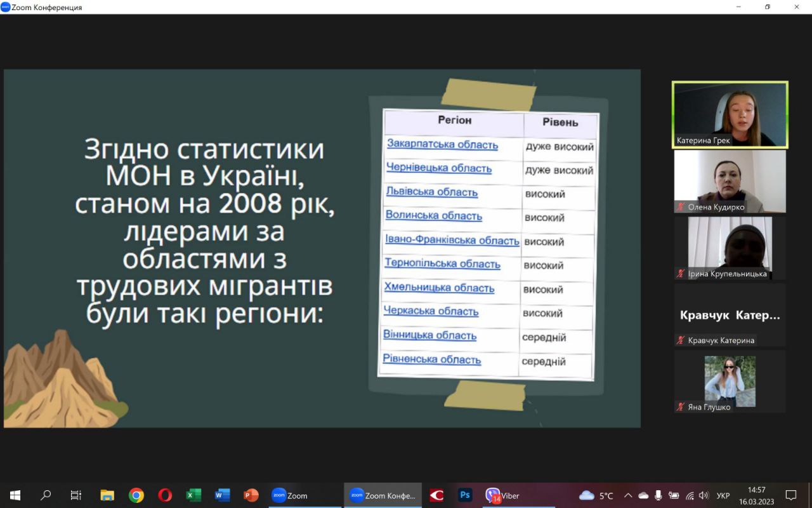Open File Explorer from the taskbar

point(107,495)
